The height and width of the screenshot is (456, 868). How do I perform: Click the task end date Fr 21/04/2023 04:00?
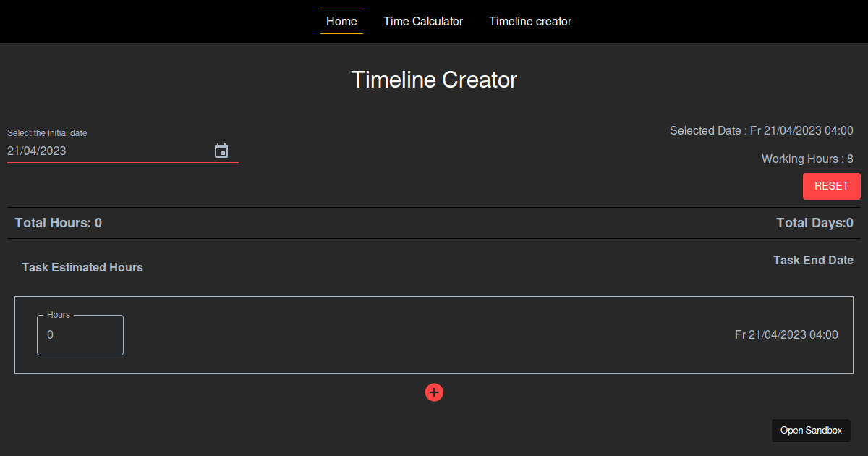[786, 334]
